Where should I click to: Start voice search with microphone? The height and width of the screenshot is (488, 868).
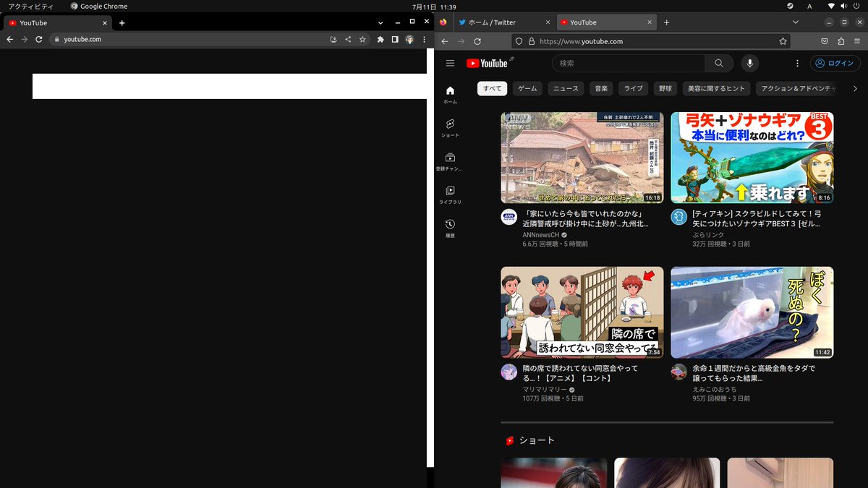click(749, 64)
